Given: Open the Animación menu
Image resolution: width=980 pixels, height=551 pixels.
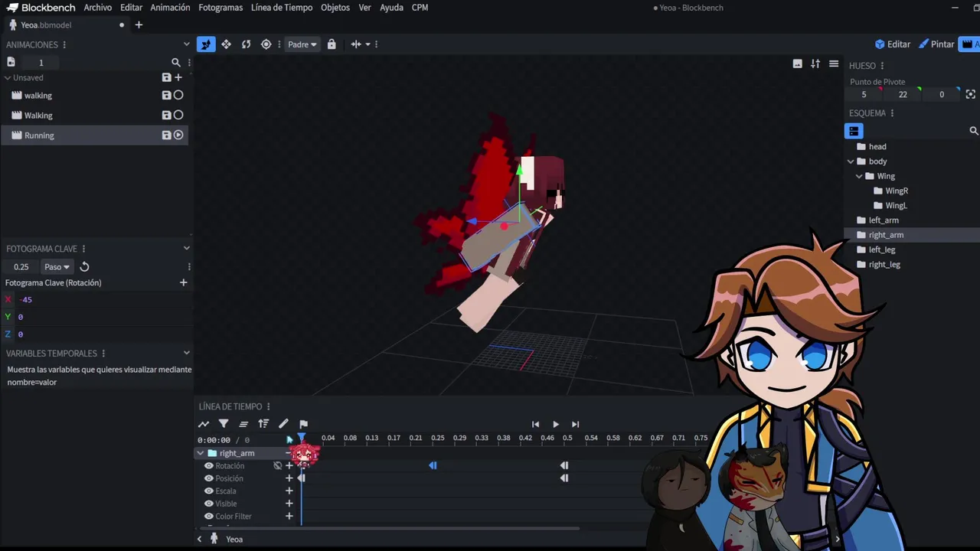Looking at the screenshot, I should pyautogui.click(x=170, y=8).
